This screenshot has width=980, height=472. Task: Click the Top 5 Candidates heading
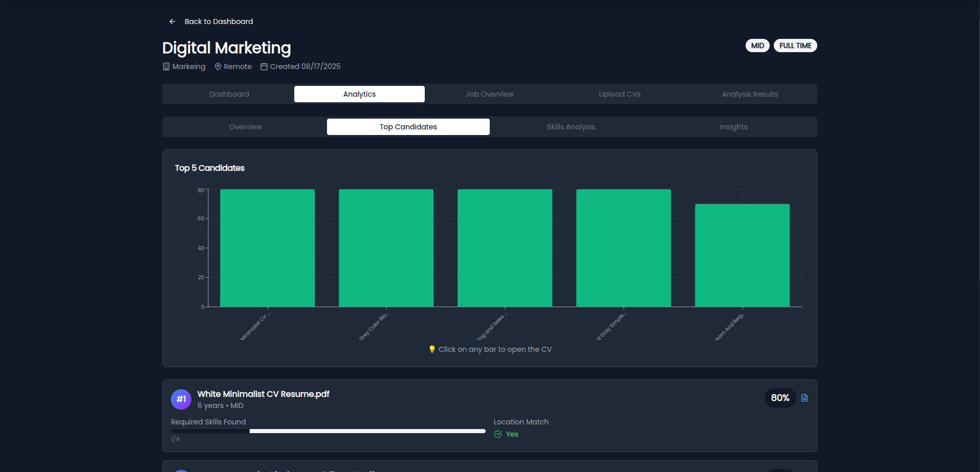click(210, 168)
